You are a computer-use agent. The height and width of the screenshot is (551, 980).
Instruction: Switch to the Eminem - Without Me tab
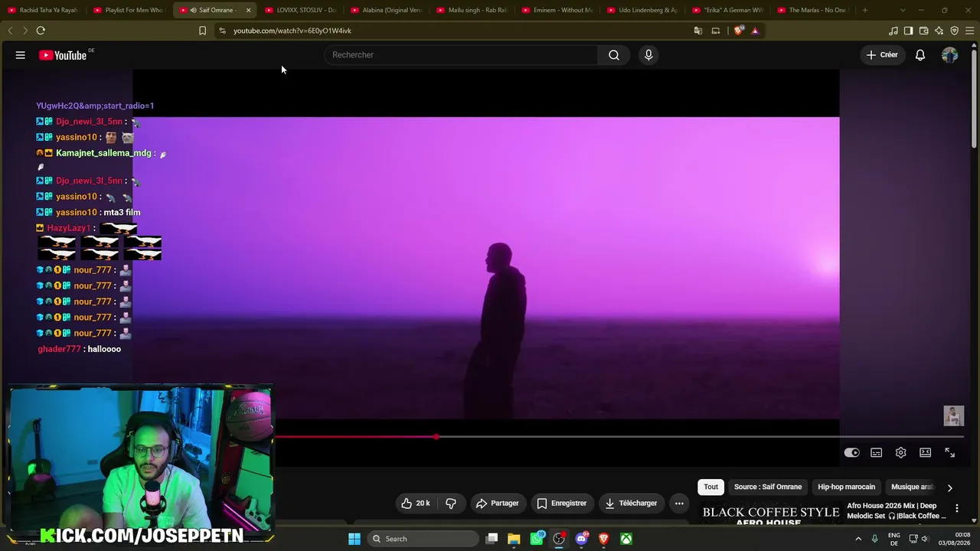click(x=557, y=10)
